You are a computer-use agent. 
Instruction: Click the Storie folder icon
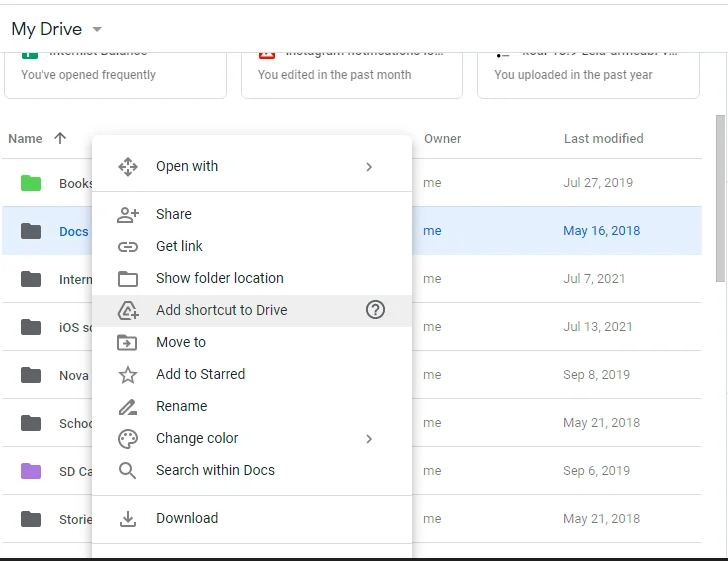pos(31,519)
